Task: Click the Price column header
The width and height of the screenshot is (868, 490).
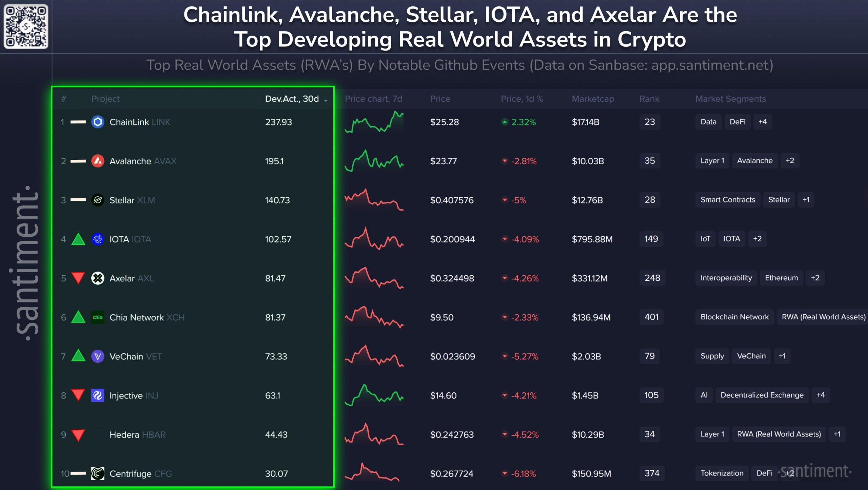Action: (440, 99)
